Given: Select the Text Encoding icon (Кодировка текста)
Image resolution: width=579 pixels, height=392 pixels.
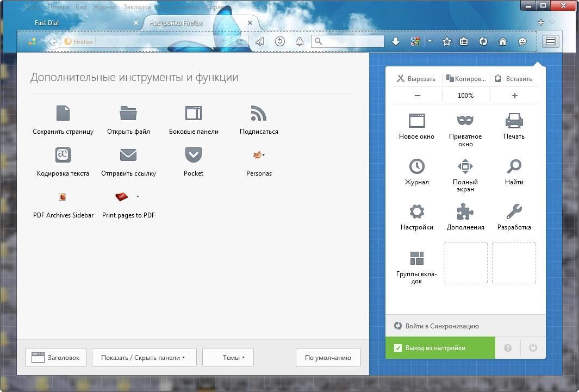Looking at the screenshot, I should 63,154.
